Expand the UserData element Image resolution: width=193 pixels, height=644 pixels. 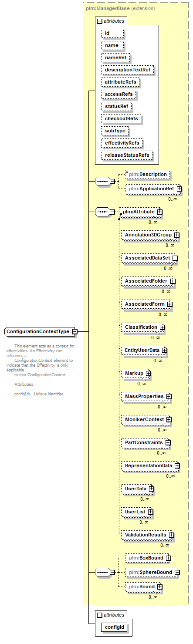[151, 489]
